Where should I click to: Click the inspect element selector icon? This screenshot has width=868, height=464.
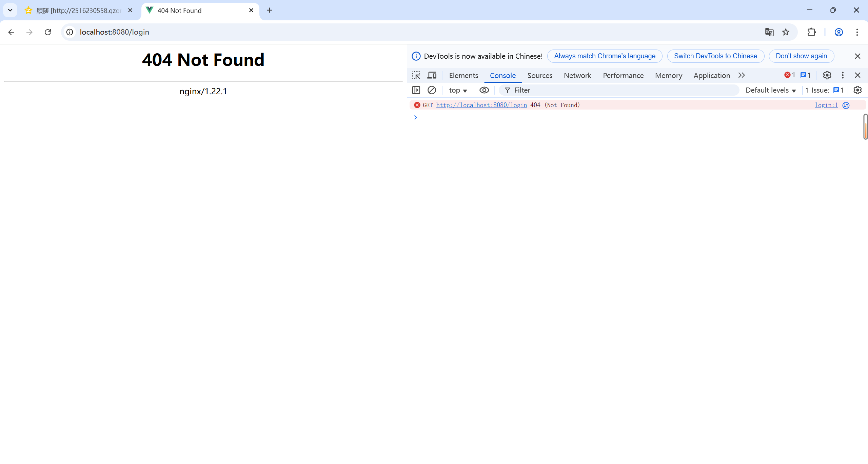click(416, 75)
